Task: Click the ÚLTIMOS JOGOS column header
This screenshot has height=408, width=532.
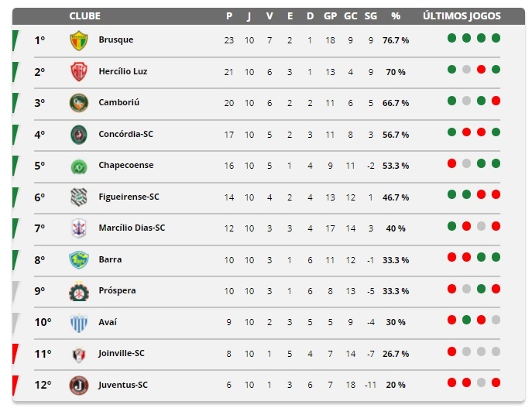Action: (x=462, y=16)
